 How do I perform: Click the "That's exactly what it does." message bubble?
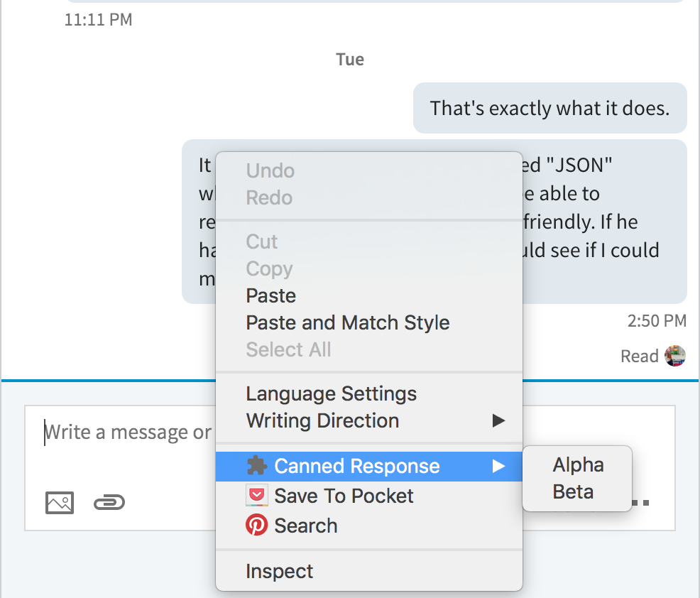point(549,108)
